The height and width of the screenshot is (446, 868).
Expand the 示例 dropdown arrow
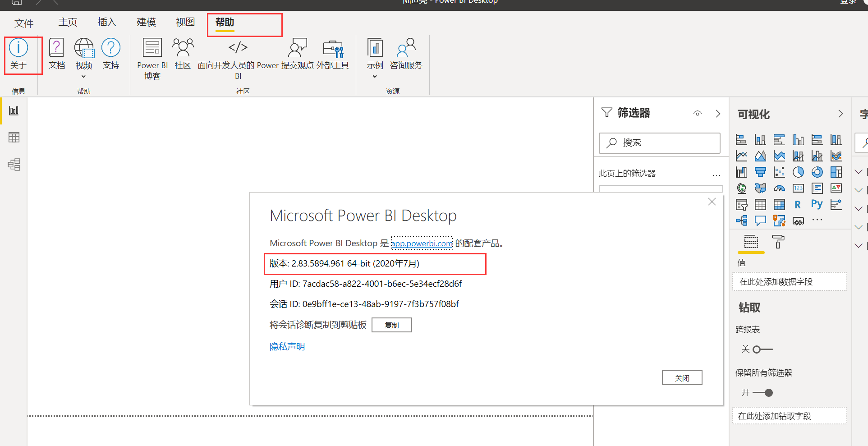[375, 77]
